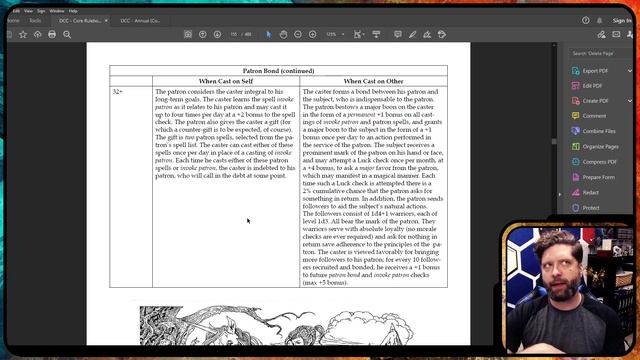Expand the Export PDF chevron
The height and width of the screenshot is (360, 640).
[630, 71]
